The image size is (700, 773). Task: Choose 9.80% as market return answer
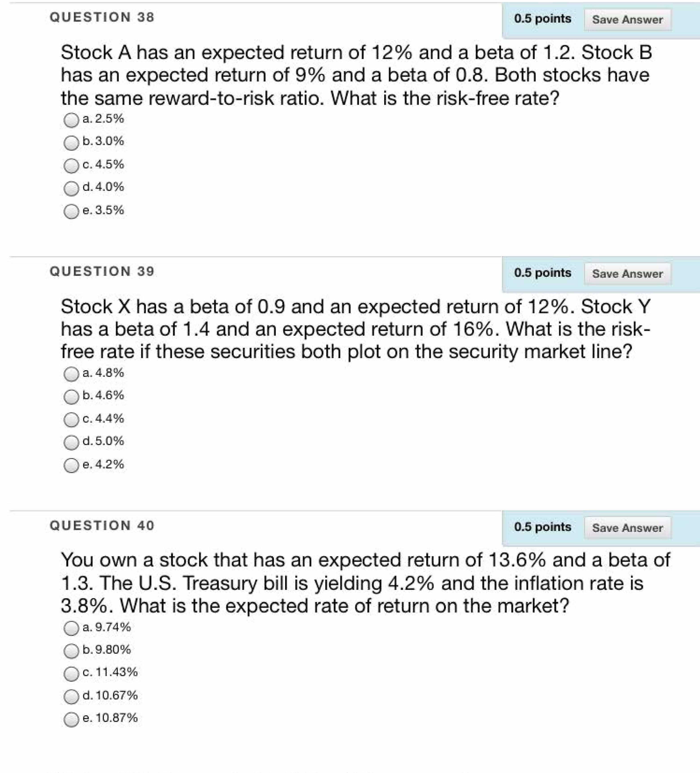point(71,651)
